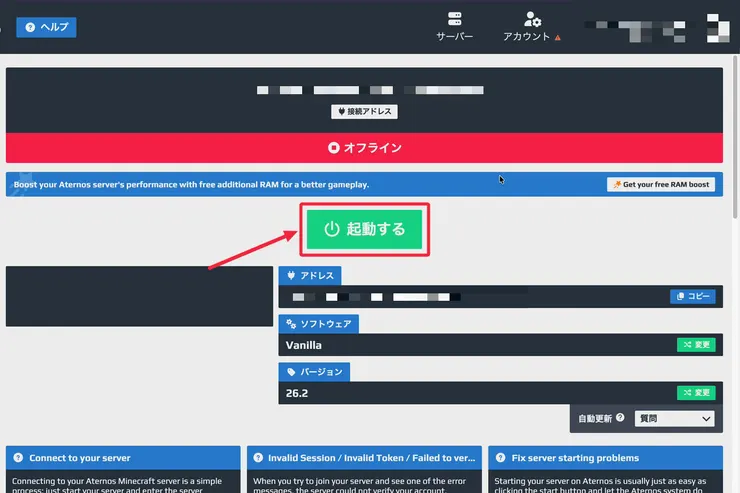Click the Boost your Aternos server's performance text
The height and width of the screenshot is (493, 740).
point(191,184)
